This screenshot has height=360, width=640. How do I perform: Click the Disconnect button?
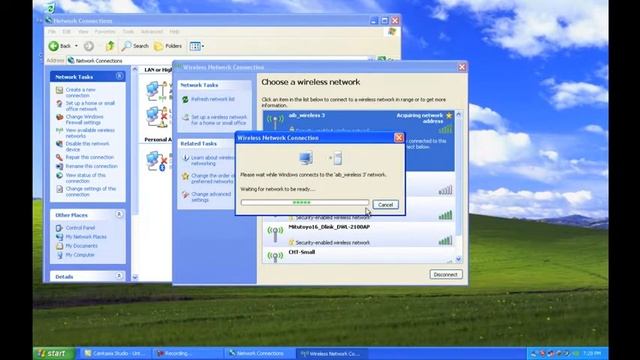pos(446,274)
